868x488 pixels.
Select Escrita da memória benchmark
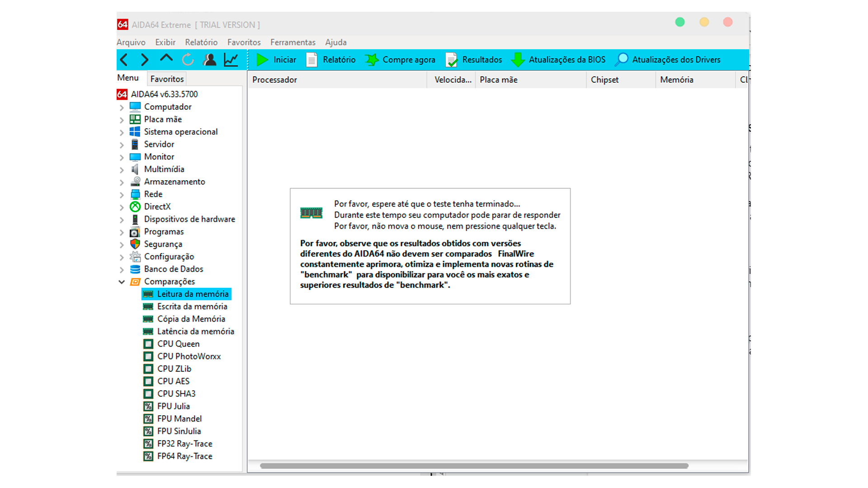click(x=186, y=306)
